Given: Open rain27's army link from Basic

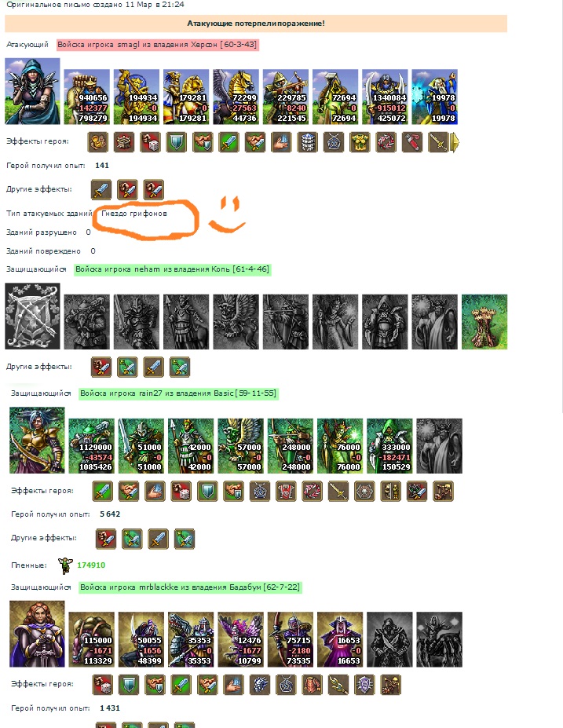Looking at the screenshot, I should coord(178,393).
